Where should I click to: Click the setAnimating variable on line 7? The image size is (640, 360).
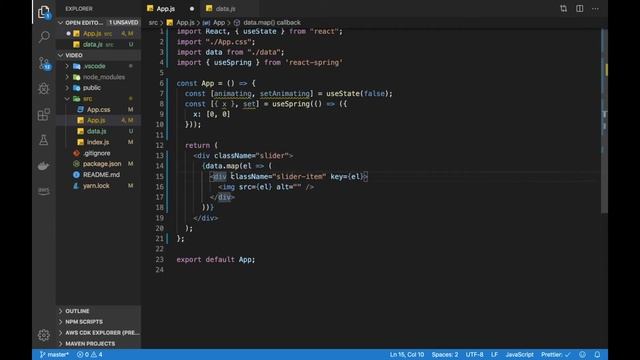pos(285,93)
